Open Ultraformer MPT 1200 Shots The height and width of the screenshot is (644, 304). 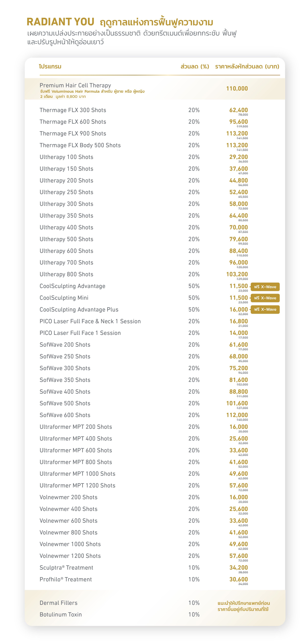(x=77, y=485)
